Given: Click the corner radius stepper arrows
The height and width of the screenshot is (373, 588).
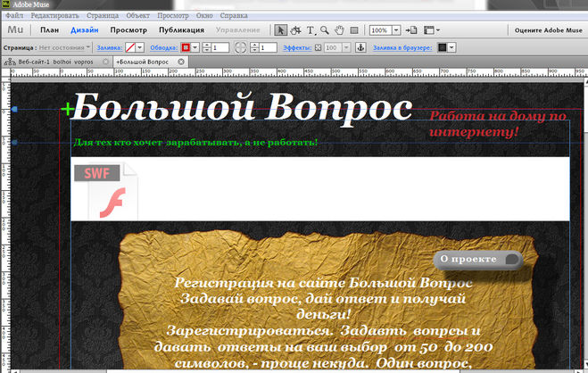Looking at the screenshot, I should click(254, 47).
